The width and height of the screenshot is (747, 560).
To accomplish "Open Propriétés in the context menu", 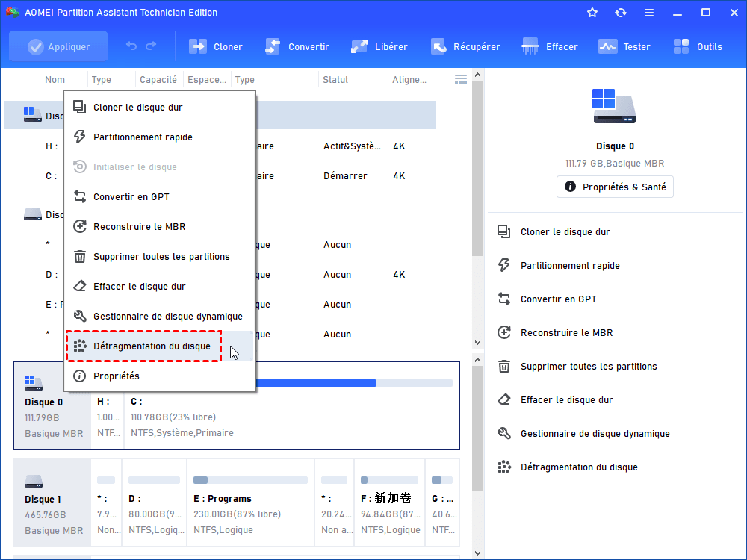I will coord(160,376).
